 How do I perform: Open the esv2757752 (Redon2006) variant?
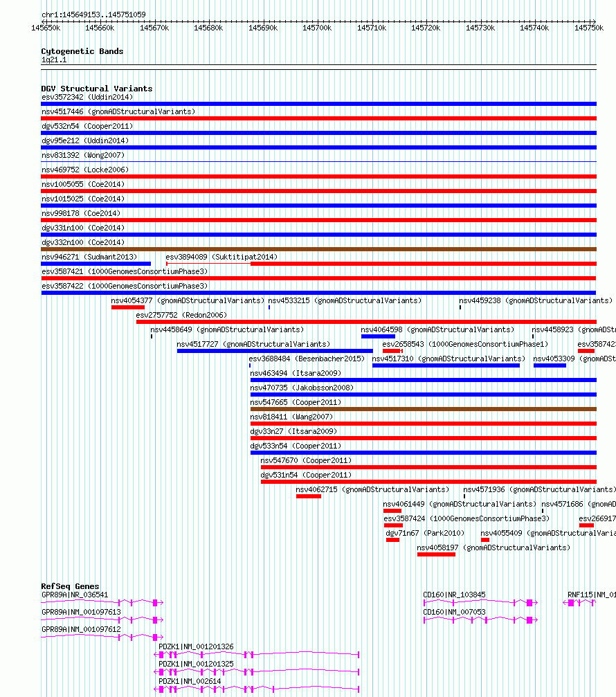tap(181, 315)
